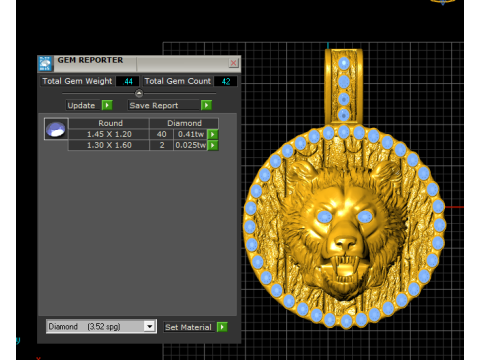Click the Set Material button
480x360 pixels.
[x=188, y=327]
